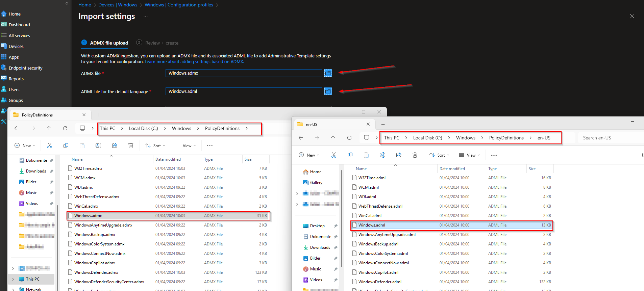Select WindowsDefender.admx file
Screen dimensions: 644x291
96,272
